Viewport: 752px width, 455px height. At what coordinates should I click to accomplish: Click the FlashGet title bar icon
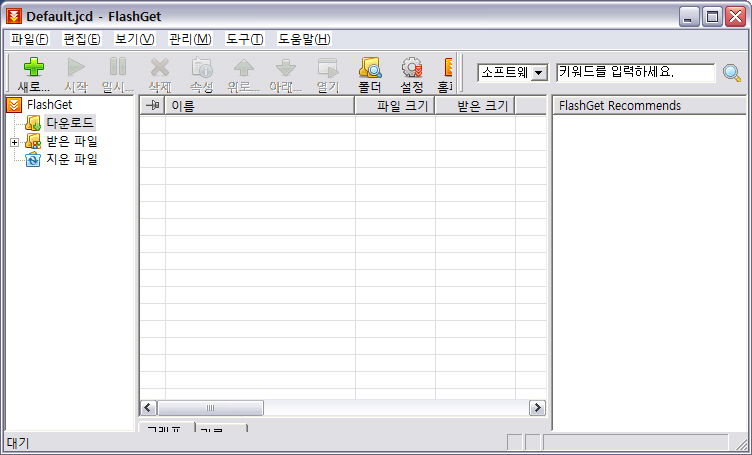(14, 16)
